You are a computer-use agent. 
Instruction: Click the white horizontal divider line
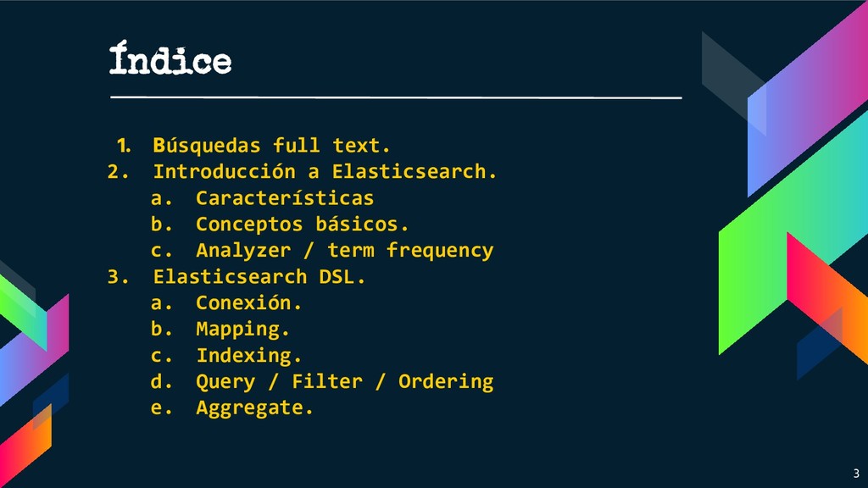click(x=396, y=97)
